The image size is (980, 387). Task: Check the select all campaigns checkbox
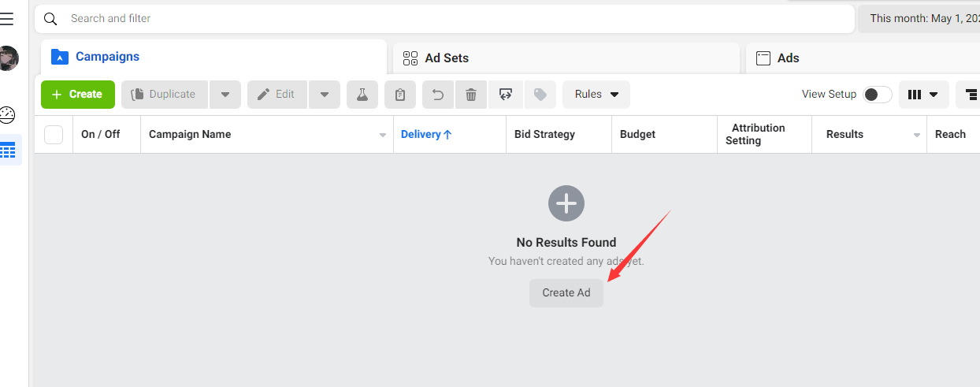pyautogui.click(x=54, y=135)
